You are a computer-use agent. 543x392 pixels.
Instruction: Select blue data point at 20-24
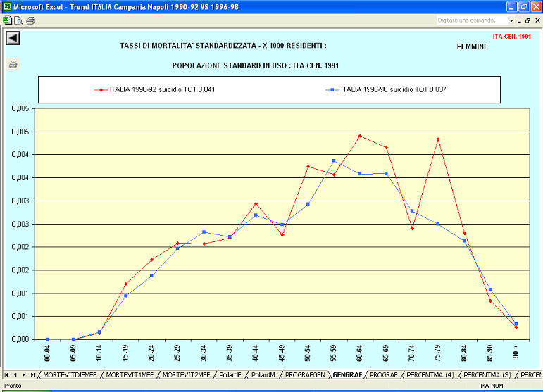tap(151, 276)
